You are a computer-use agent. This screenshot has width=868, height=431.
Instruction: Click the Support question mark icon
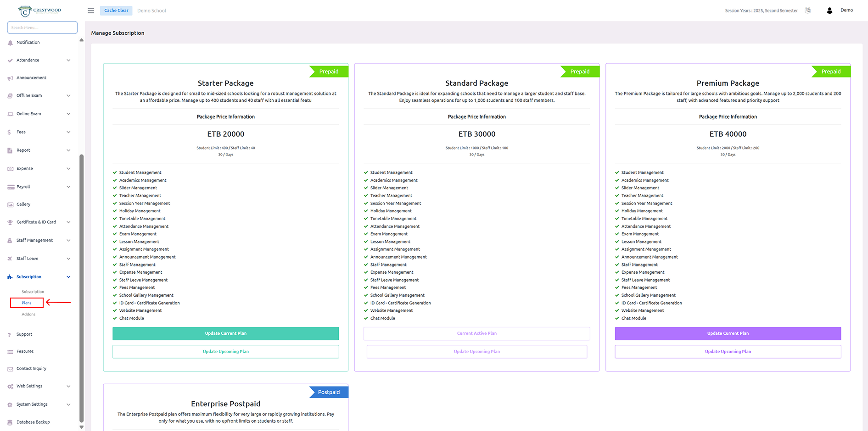pos(10,335)
